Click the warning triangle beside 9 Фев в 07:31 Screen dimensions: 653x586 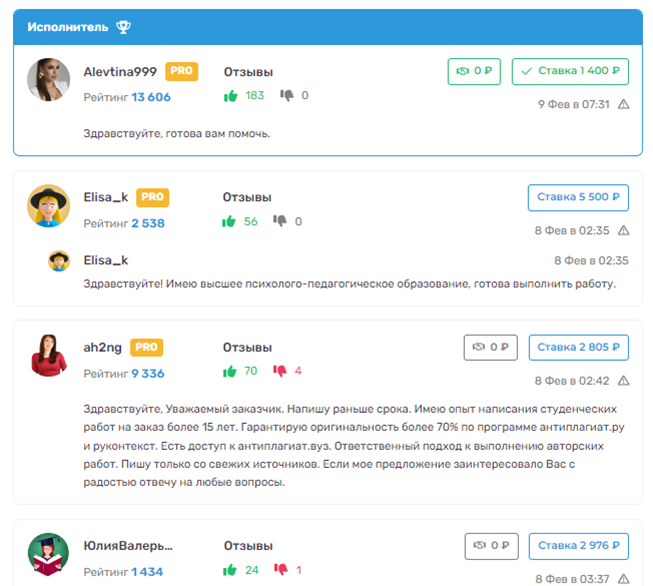(x=624, y=104)
